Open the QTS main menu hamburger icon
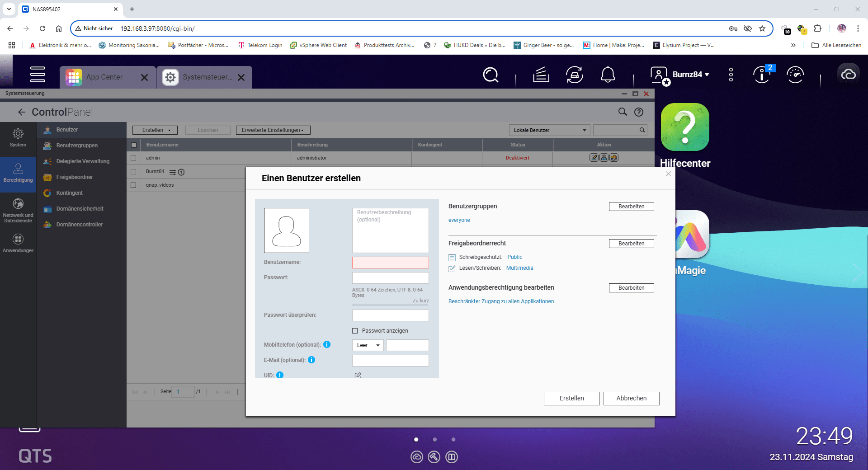This screenshot has height=470, width=868. coord(38,74)
